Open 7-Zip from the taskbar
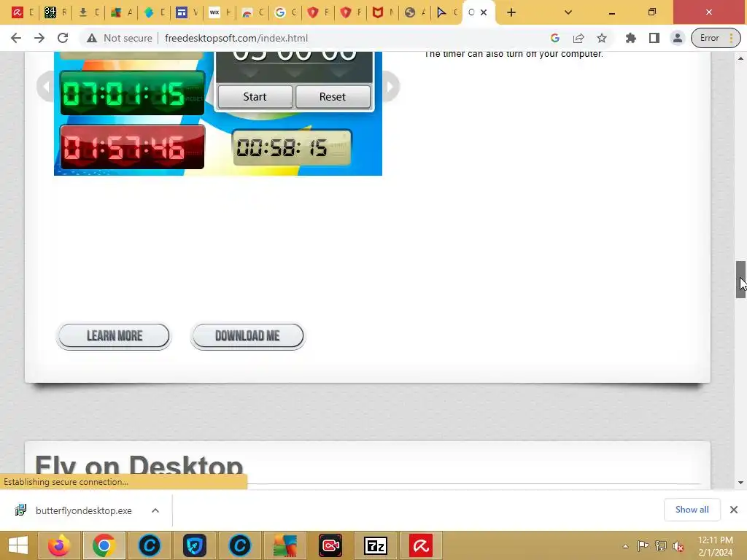The image size is (747, 560). [x=376, y=545]
